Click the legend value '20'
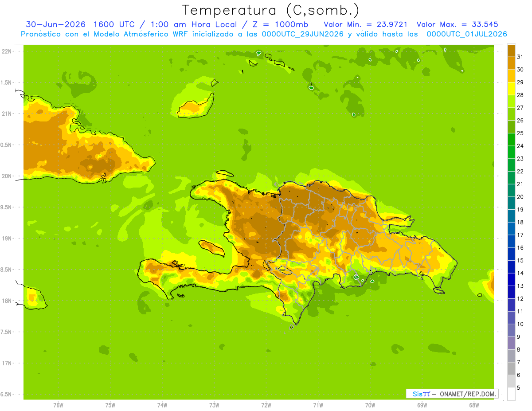This screenshot has width=532, height=411. 520,197
